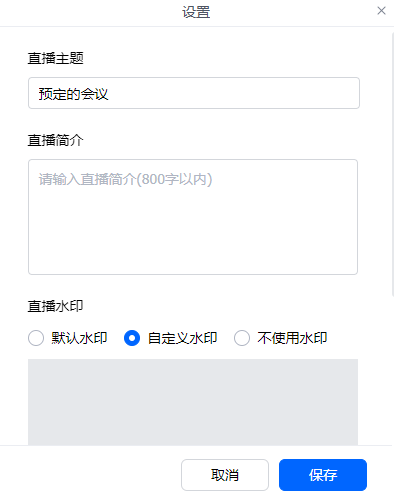Click the 不使用水印 option label text
Image resolution: width=394 pixels, height=502 pixels.
(x=292, y=338)
